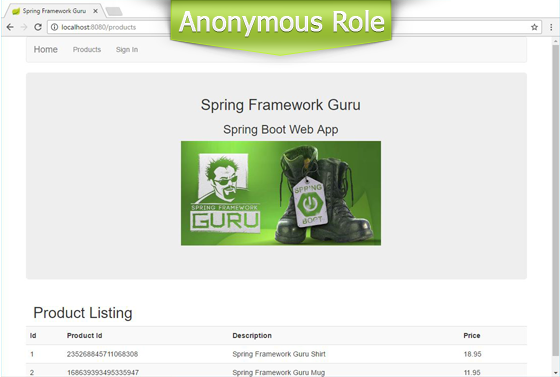This screenshot has height=377, width=560.
Task: Open the Products navbar link
Action: pyautogui.click(x=87, y=50)
